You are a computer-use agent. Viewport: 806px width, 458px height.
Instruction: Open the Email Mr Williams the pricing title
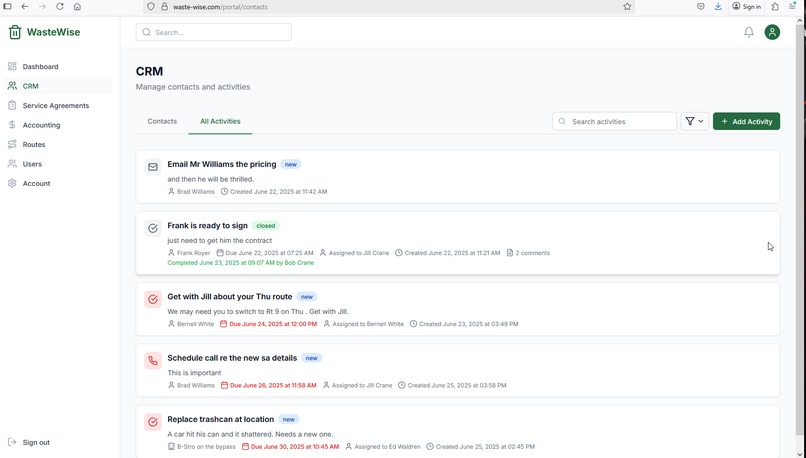(222, 164)
